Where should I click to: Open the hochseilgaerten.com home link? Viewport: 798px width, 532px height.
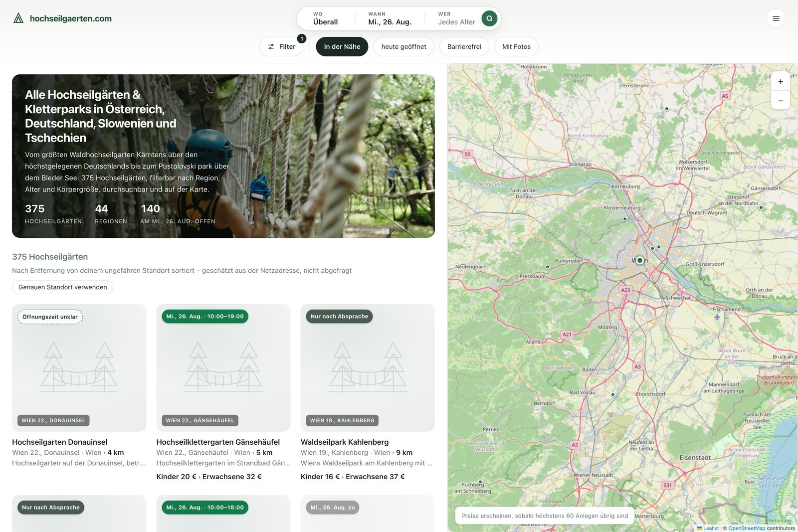[x=62, y=18]
